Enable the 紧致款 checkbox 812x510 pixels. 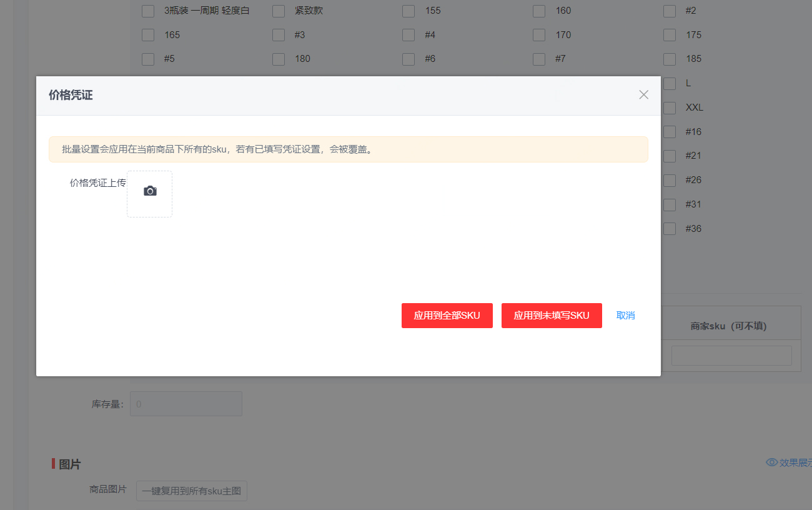(278, 11)
